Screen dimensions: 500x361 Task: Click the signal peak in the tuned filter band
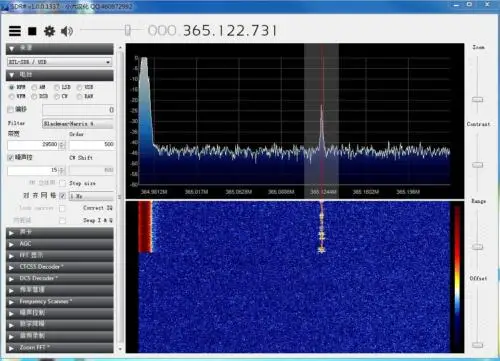[x=322, y=128]
